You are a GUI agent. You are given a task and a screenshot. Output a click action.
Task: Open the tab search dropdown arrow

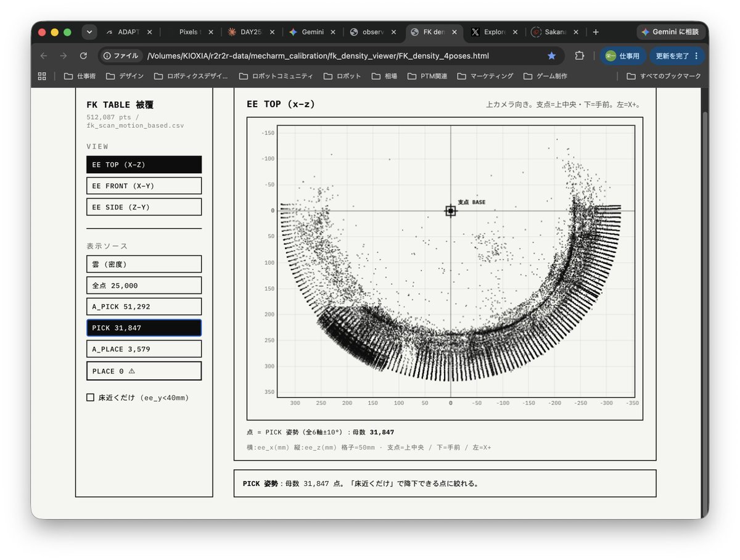pyautogui.click(x=89, y=32)
